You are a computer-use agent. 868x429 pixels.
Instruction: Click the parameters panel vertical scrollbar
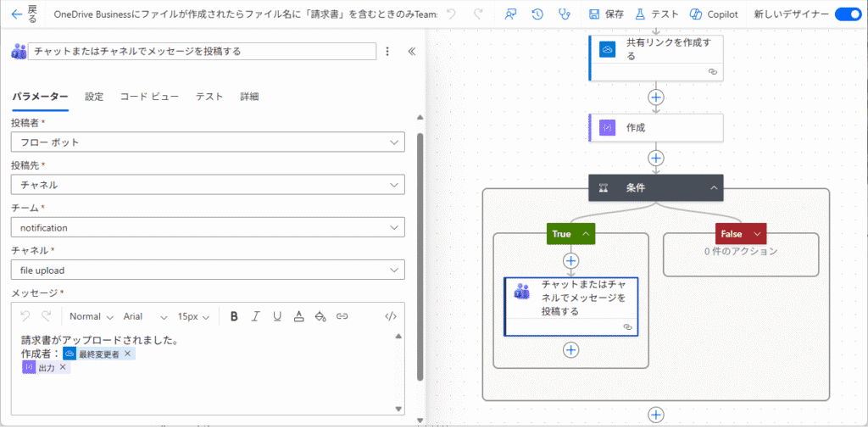coord(420,256)
